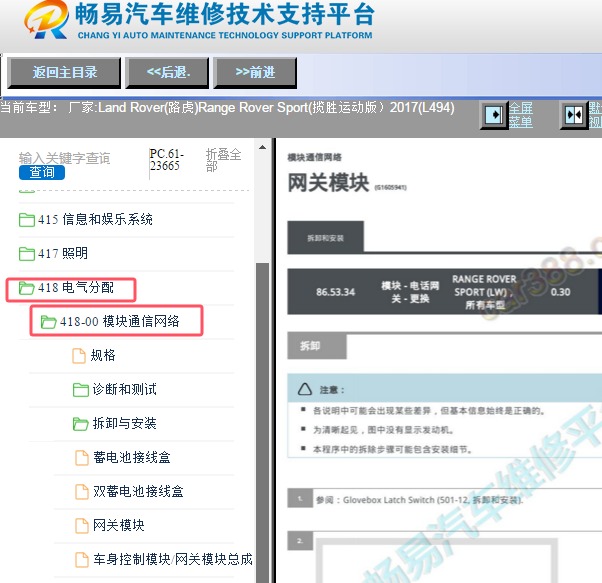The width and height of the screenshot is (602, 583).
Task: Click 折叠全部 to collapse the tree
Action: click(223, 160)
